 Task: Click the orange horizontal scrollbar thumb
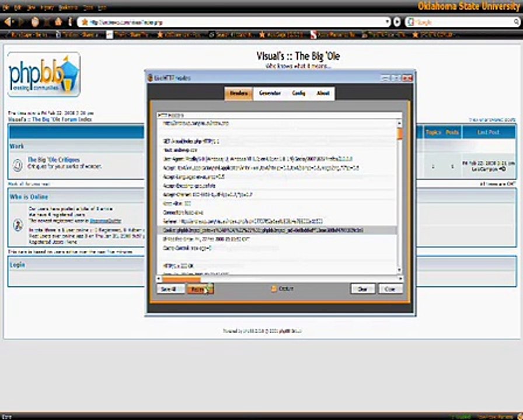pos(182,279)
